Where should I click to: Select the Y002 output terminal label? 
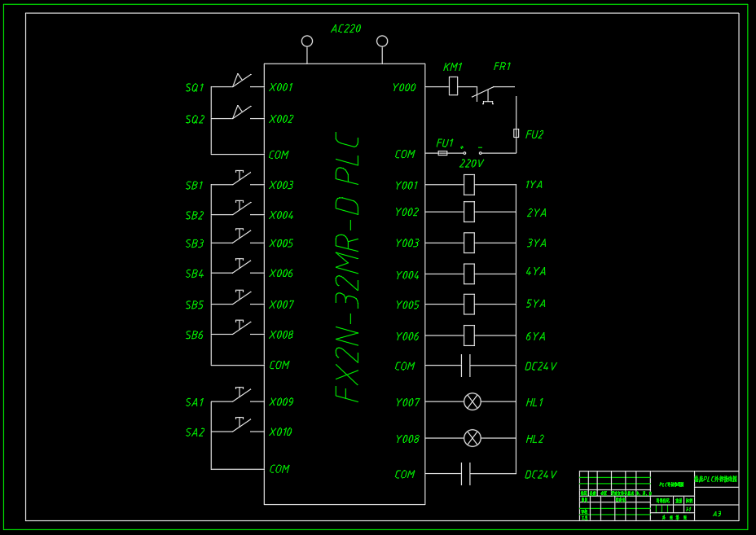coord(407,212)
